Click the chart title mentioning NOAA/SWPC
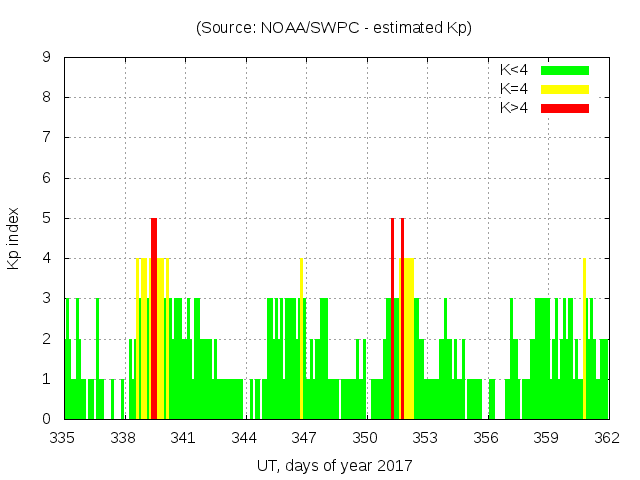640x480 pixels. 334,28
